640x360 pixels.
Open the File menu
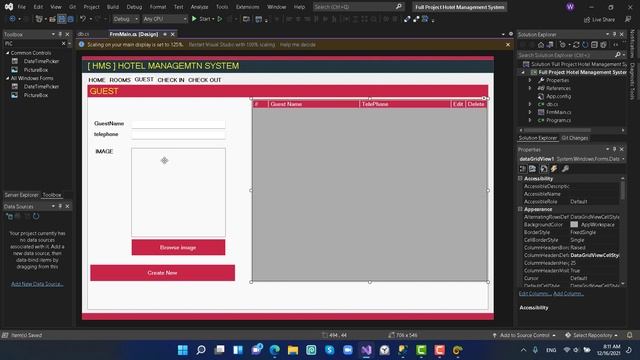coord(21,7)
